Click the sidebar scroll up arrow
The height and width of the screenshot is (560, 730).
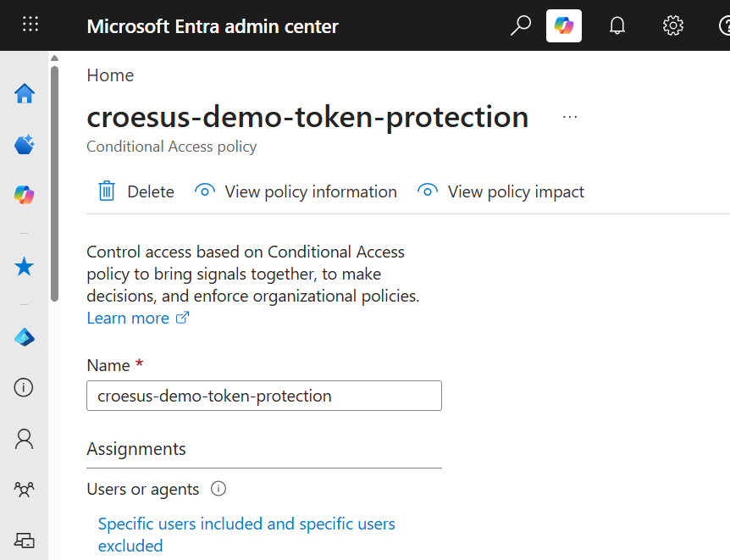coord(55,58)
